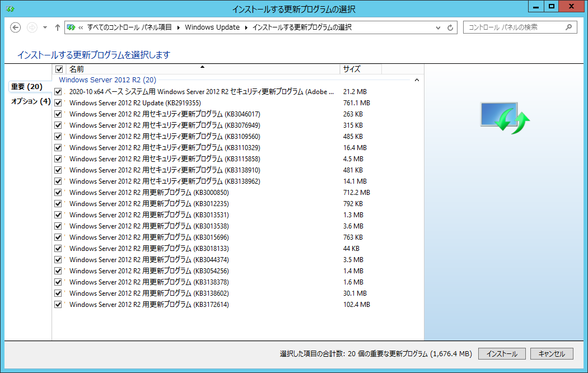The width and height of the screenshot is (588, 373).
Task: Click the 102.4 MB size value
Action: (x=356, y=305)
